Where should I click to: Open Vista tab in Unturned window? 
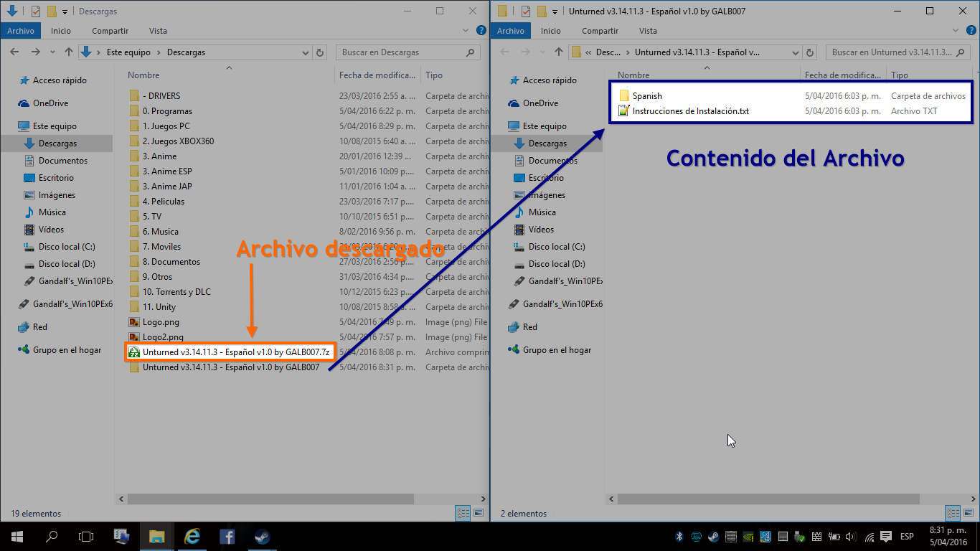pos(648,31)
